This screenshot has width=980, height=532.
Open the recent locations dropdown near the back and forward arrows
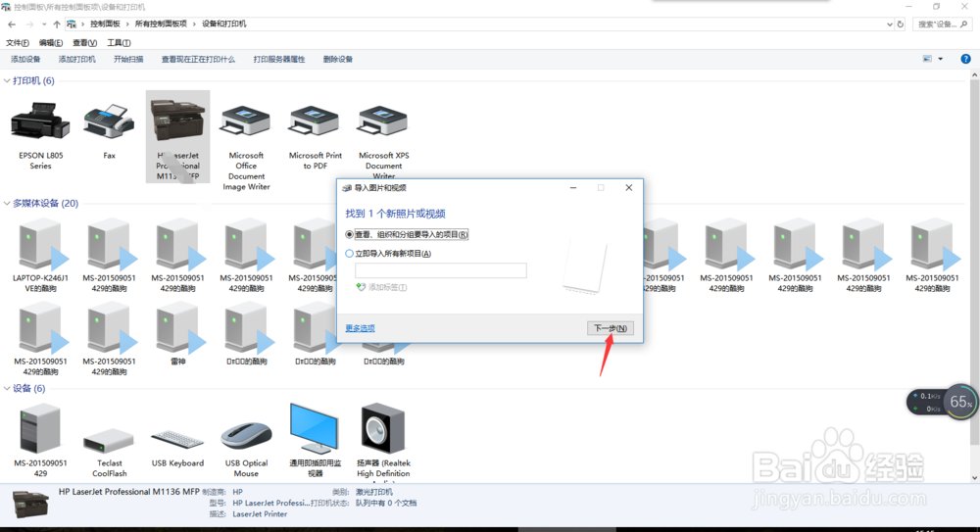(x=44, y=24)
